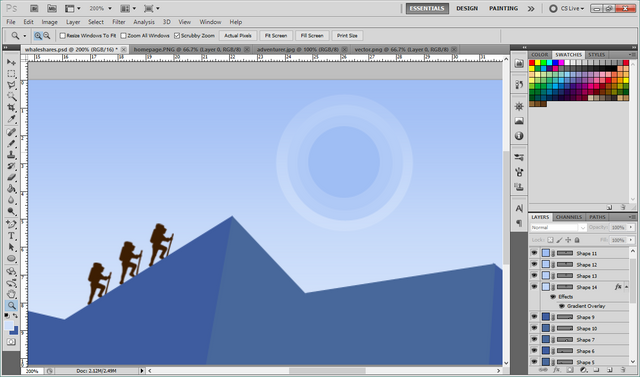Select the Brush tool
The width and height of the screenshot is (640, 377).
[11, 144]
